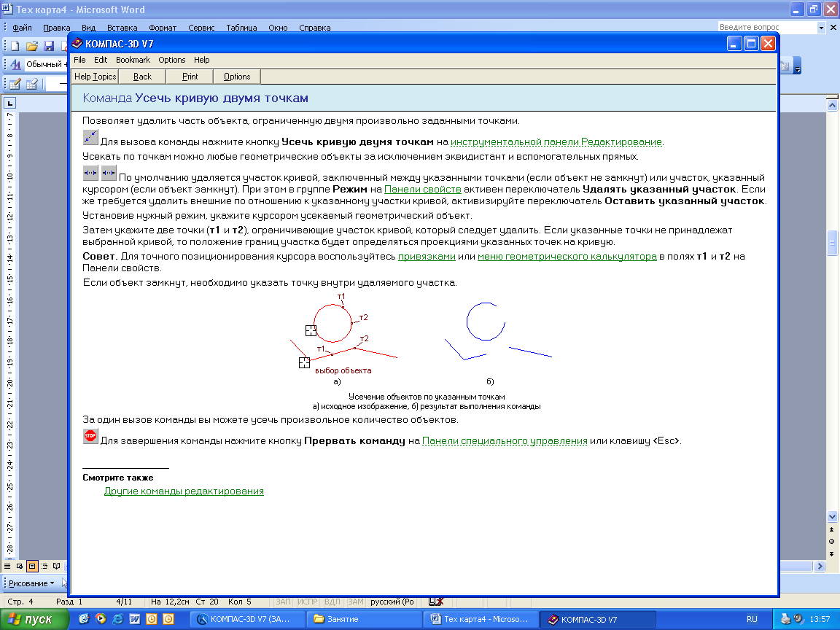840x630 pixels.
Task: Click Word vertical scrollbar up arrow
Action: tap(832, 106)
